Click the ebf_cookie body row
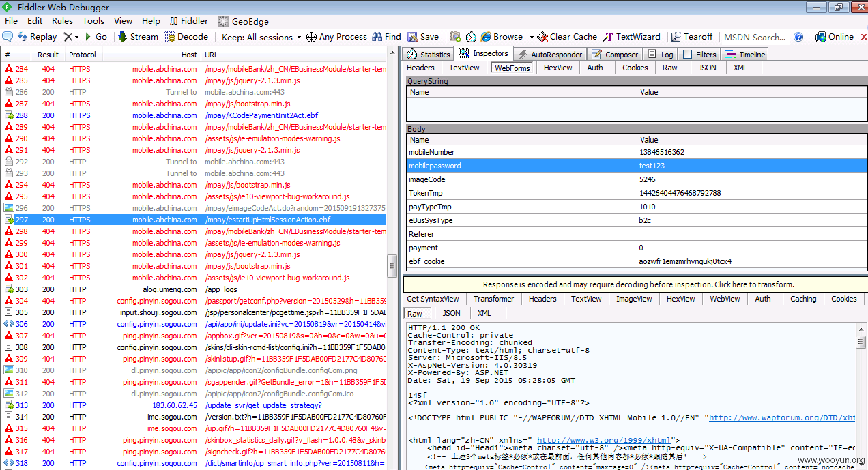This screenshot has height=470, width=868. 637,261
